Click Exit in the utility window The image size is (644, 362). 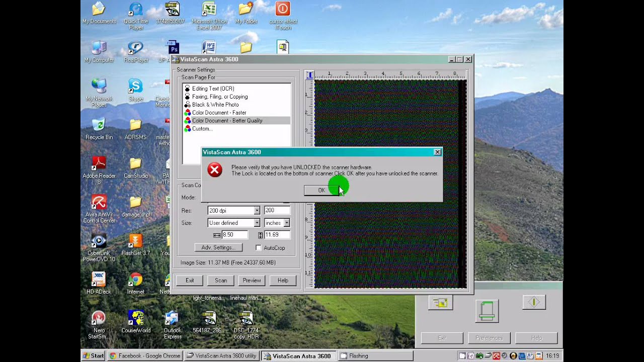pos(442,338)
